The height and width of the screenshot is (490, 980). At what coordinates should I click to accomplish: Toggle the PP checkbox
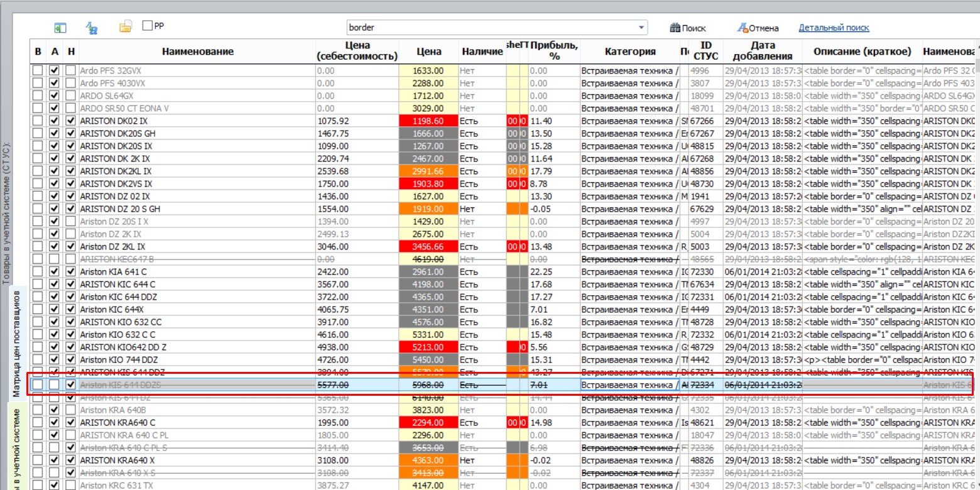click(148, 26)
